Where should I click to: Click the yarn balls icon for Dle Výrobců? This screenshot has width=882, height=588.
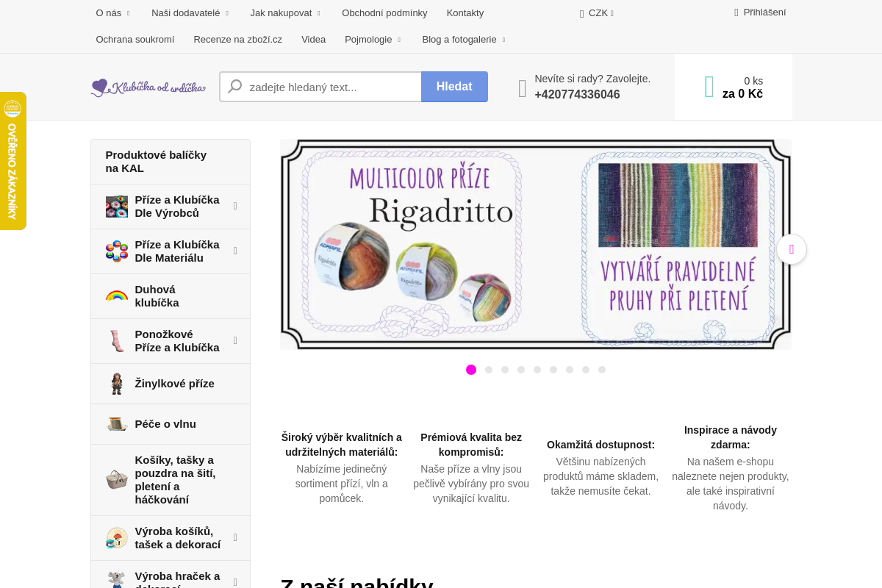pyautogui.click(x=116, y=207)
